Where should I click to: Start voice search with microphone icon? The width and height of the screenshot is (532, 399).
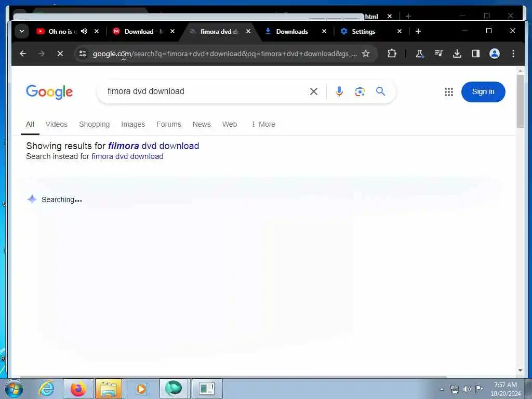point(339,91)
